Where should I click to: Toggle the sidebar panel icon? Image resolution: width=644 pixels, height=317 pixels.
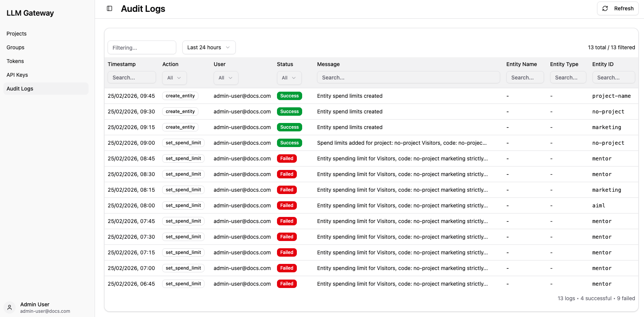coord(109,8)
